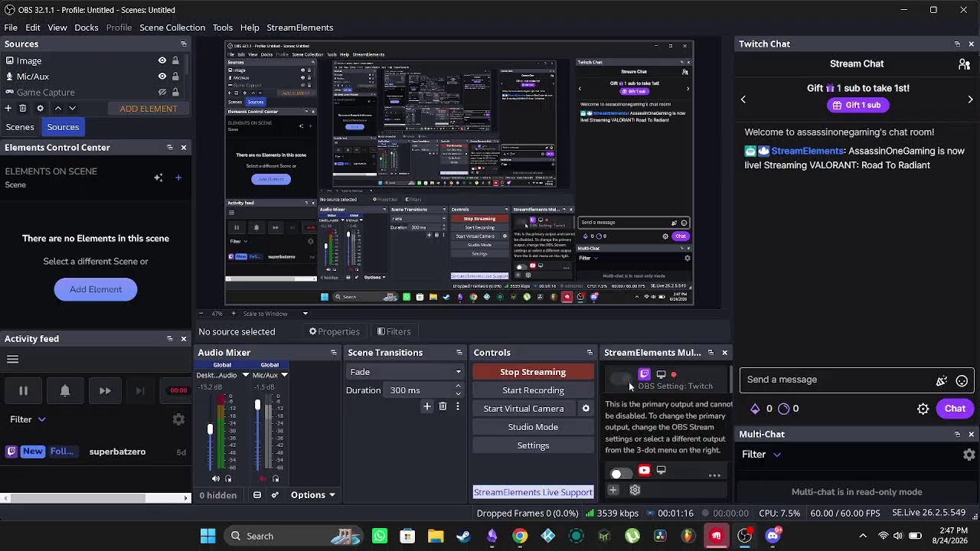
Task: Move the source down with the down arrow
Action: click(72, 109)
